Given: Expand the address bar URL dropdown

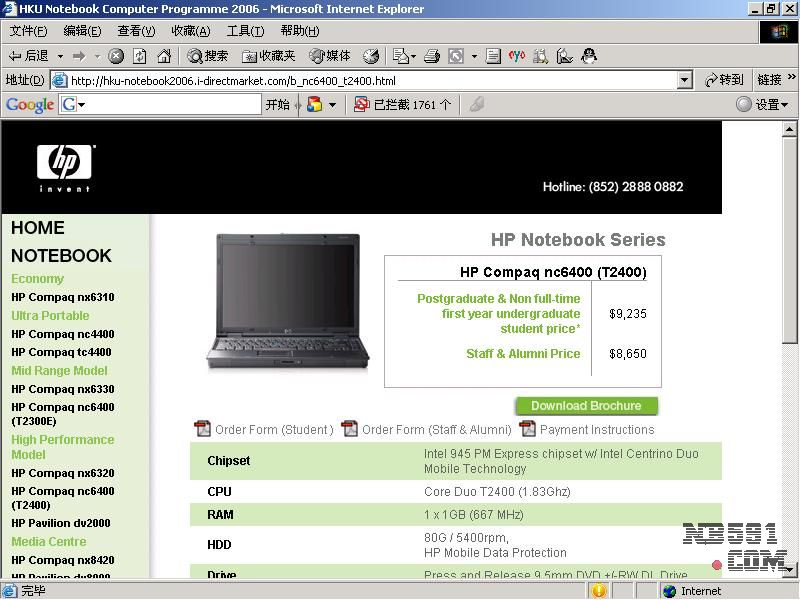Looking at the screenshot, I should coord(685,80).
